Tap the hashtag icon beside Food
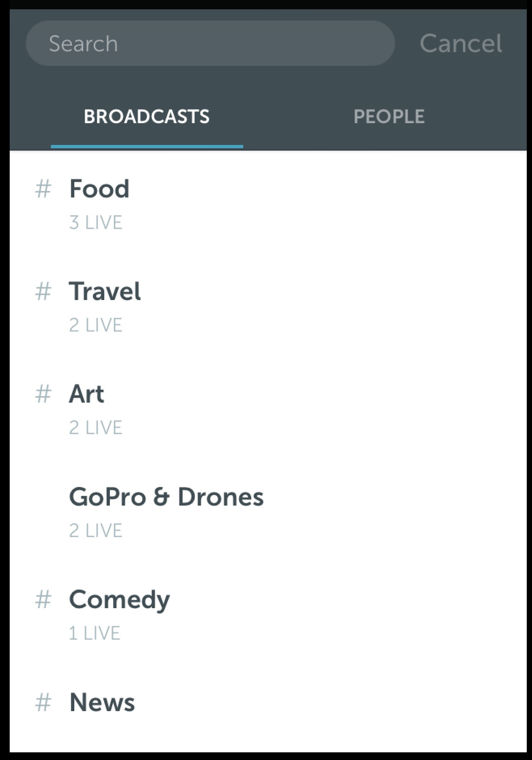532x760 pixels. (x=43, y=189)
